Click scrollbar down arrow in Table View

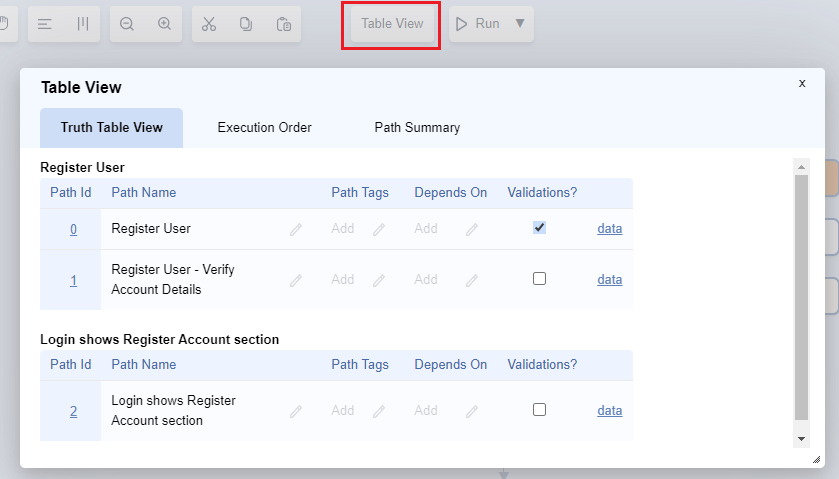point(801,439)
